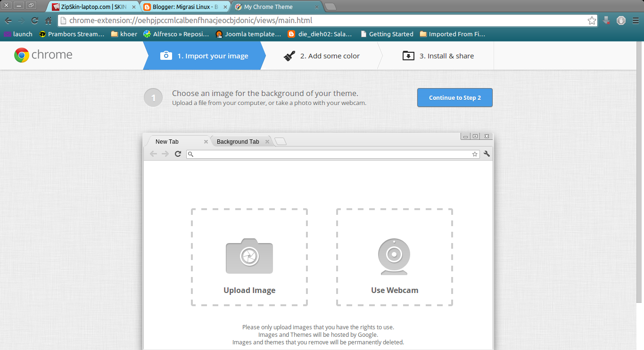Open the khoer bookmarks folder

click(124, 34)
